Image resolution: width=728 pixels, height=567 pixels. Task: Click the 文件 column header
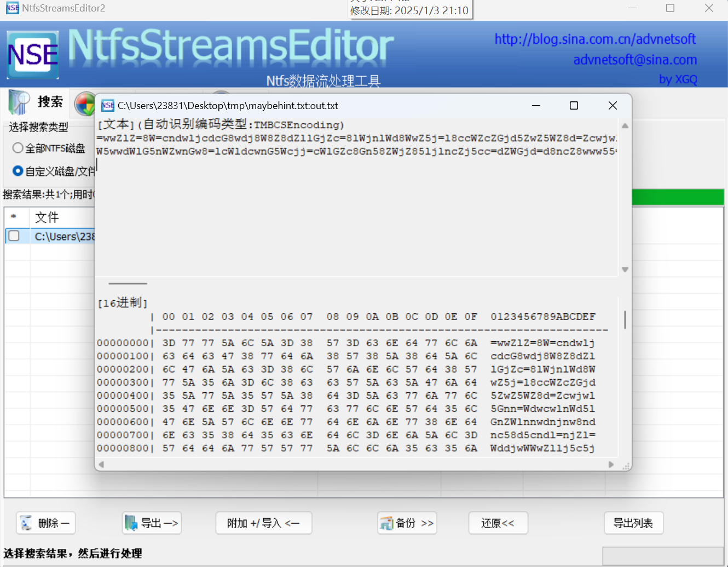(x=47, y=217)
